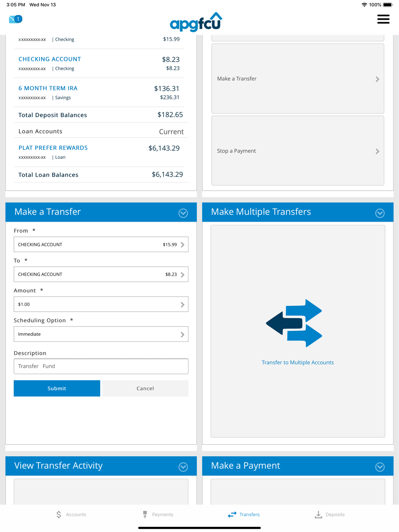
Task: Click the $236.31 IRA available balance
Action: (x=170, y=97)
